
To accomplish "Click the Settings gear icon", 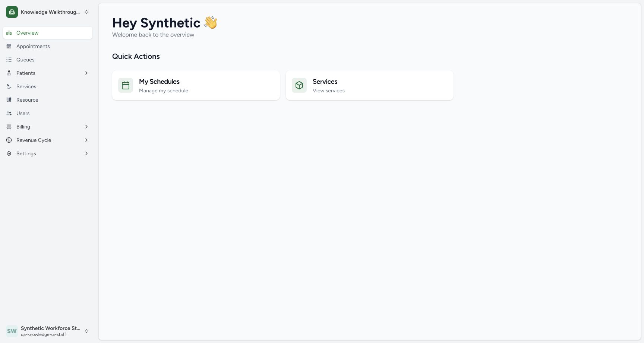I will (x=9, y=153).
